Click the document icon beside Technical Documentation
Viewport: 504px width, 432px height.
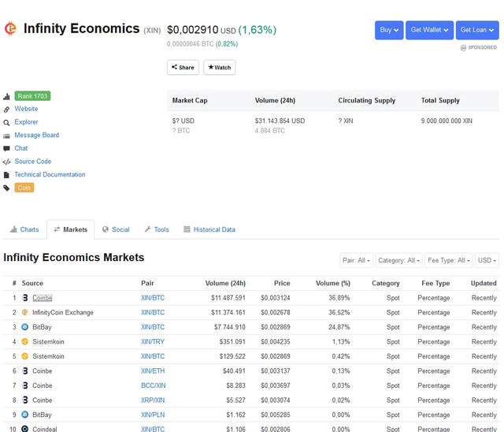point(6,175)
